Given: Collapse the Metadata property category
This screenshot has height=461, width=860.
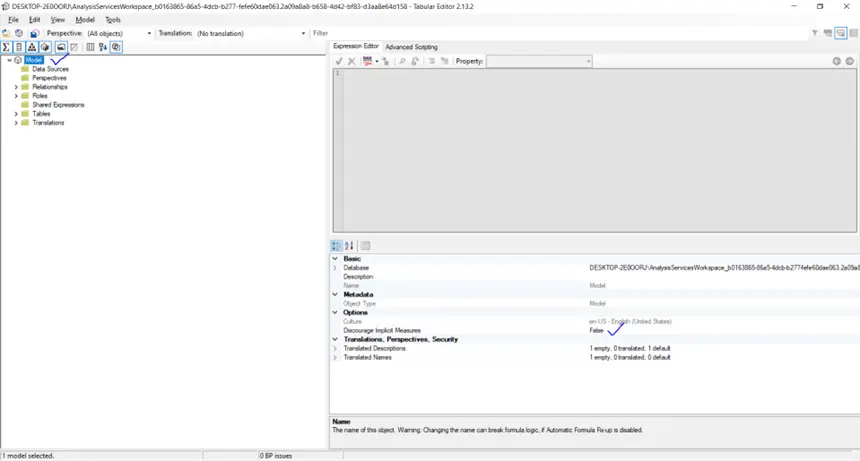Looking at the screenshot, I should 335,294.
